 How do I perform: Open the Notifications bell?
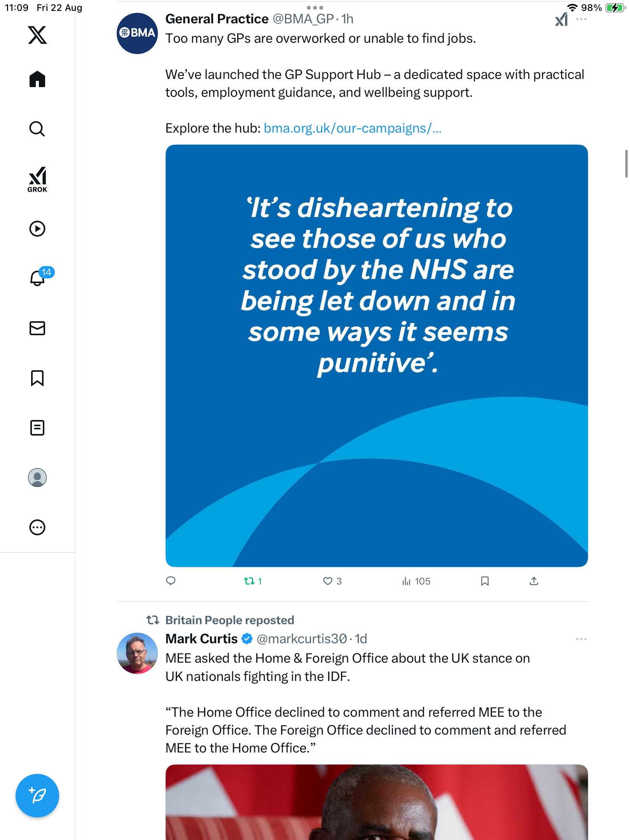tap(37, 278)
